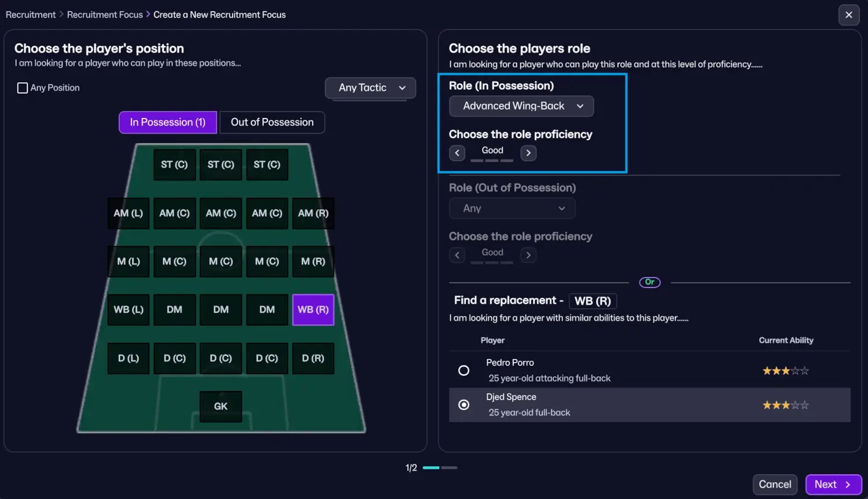Click the Pedro Porro player name
868x499 pixels.
tap(510, 363)
